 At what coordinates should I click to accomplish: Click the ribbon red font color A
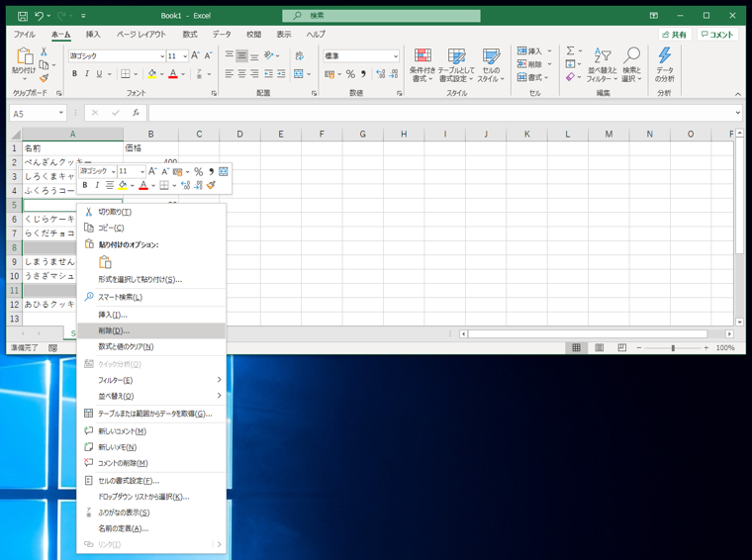coord(173,74)
